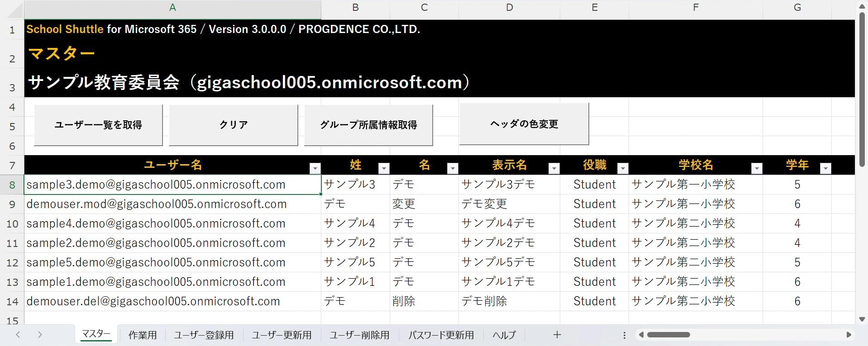The height and width of the screenshot is (346, 868).
Task: Click the vertical scrollbar up arrow
Action: (x=862, y=6)
